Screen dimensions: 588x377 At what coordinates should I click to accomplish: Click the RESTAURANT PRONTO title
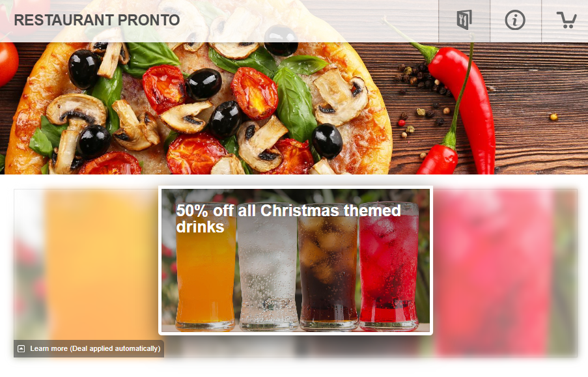point(97,20)
